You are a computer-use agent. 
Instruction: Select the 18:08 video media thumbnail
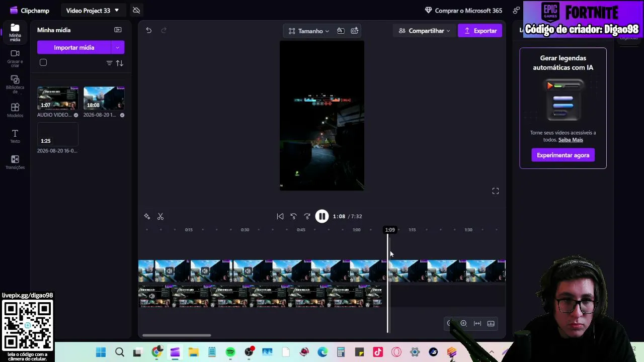[104, 98]
